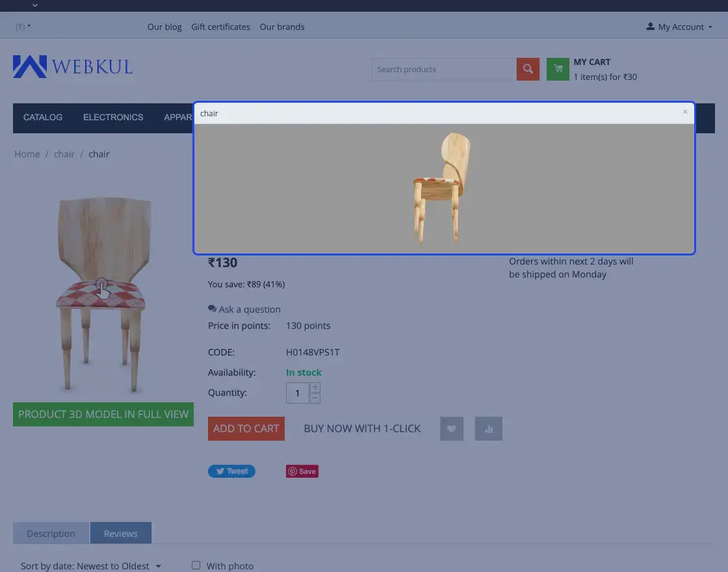Viewport: 728px width, 572px height.
Task: Click the red search magnifier button
Action: (x=528, y=69)
